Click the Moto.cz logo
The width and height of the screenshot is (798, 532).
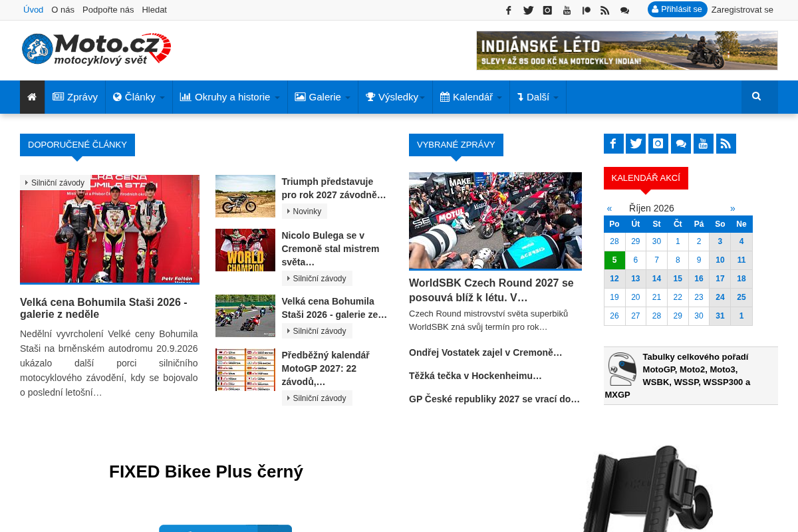pyautogui.click(x=96, y=49)
